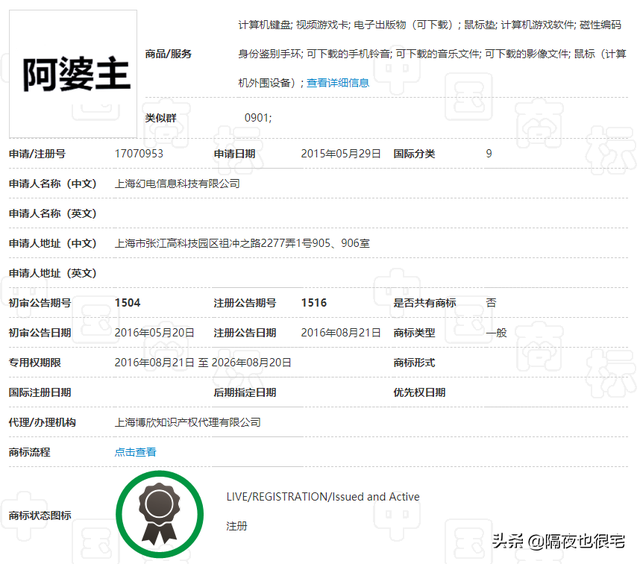This screenshot has height=564, width=640.
Task: Click shared trademark value 否
Action: click(x=491, y=303)
